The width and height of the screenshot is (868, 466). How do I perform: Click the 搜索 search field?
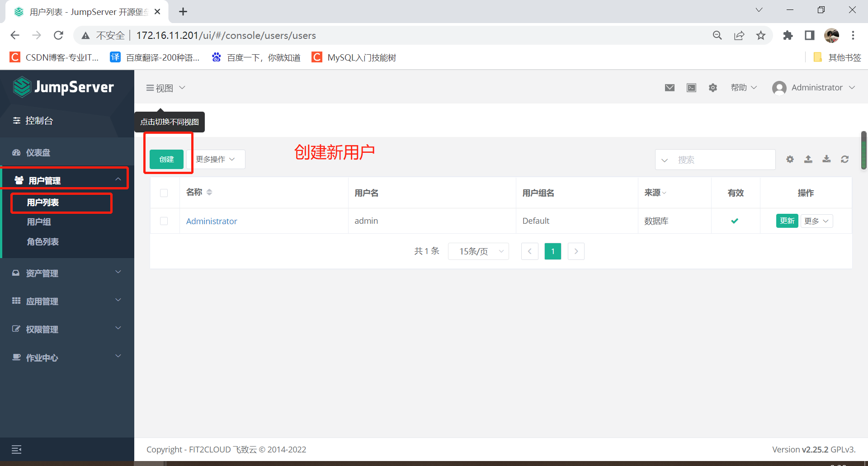point(723,160)
